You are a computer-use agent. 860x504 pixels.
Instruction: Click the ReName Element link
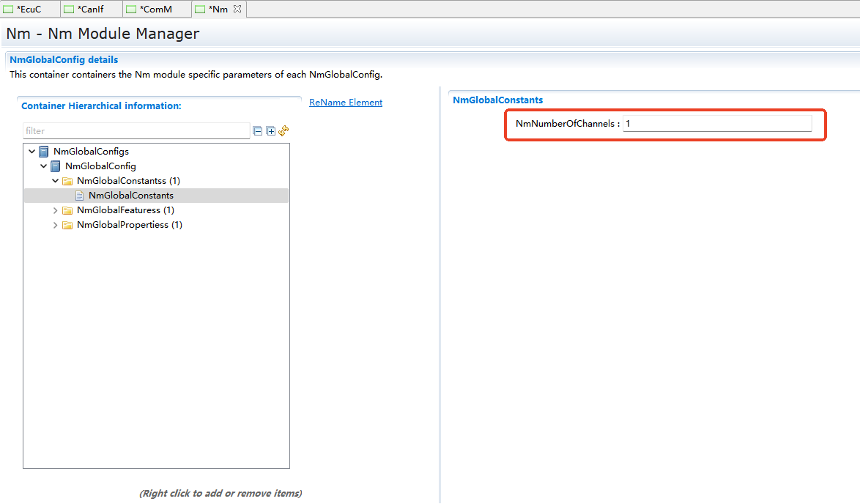click(345, 103)
